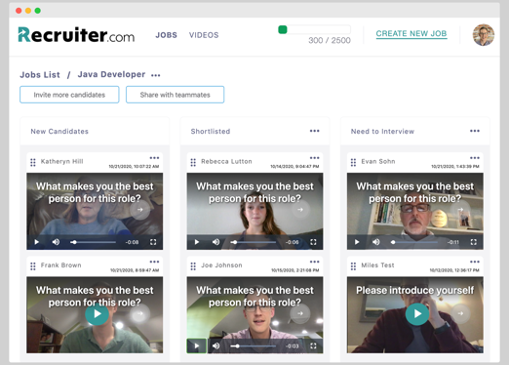Toggle mute speaker on Evan Sohn's video
510x366 pixels.
[376, 242]
